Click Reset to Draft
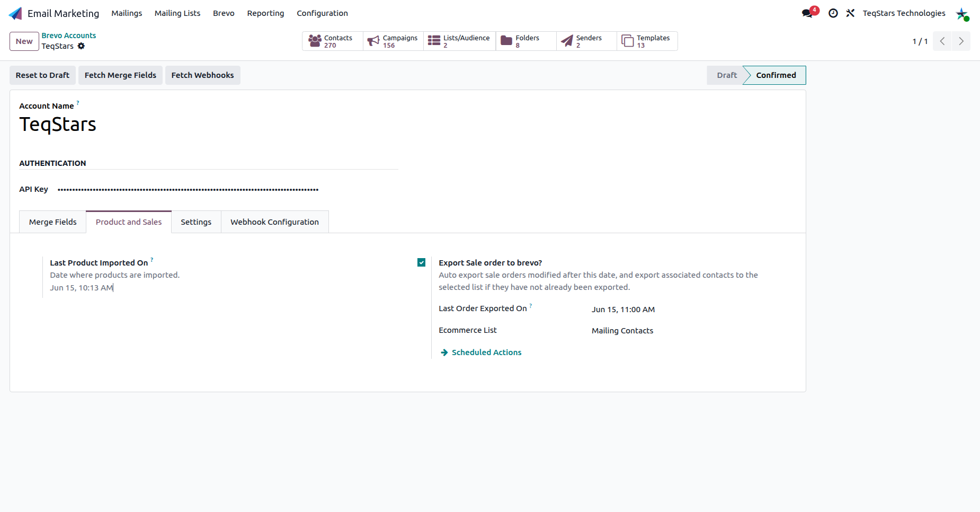Viewport: 980px width, 512px height. [x=42, y=75]
